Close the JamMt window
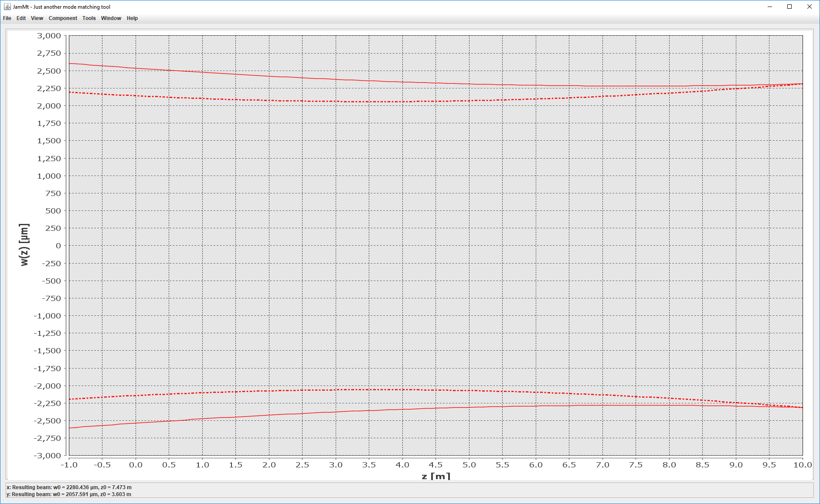The height and width of the screenshot is (504, 820). 810,7
